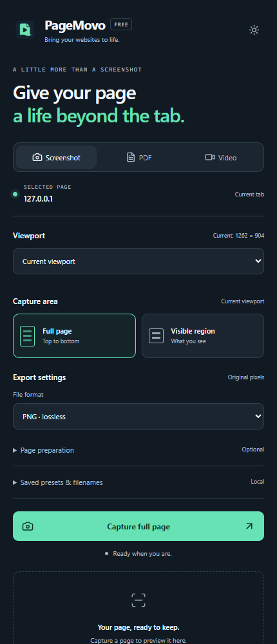
Task: Click Capture a page to preview text
Action: click(138, 640)
